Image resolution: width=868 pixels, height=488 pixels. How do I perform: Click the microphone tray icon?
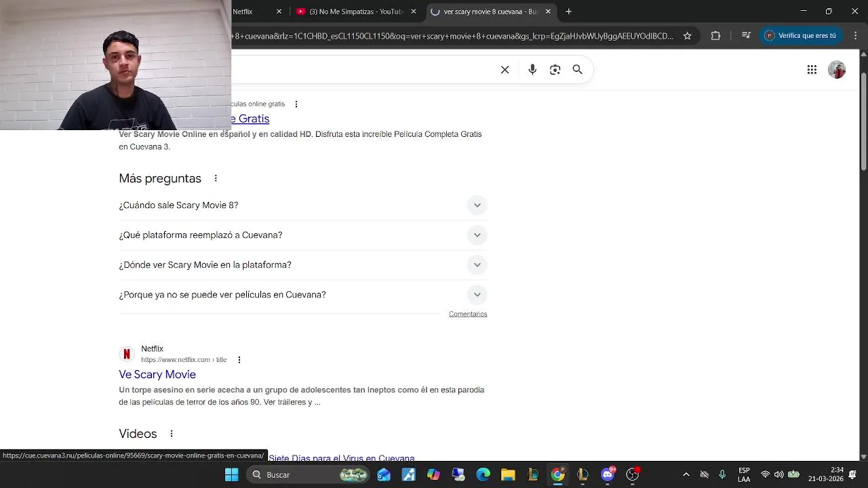tap(722, 474)
